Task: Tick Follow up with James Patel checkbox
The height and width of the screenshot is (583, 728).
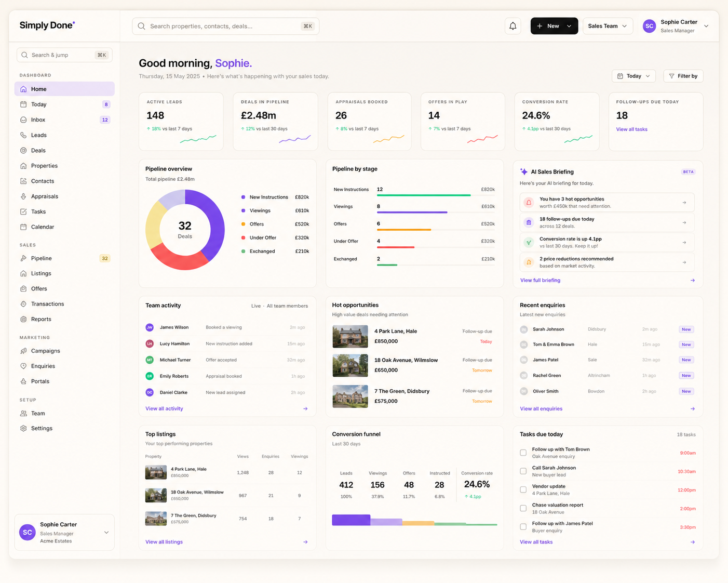Action: tap(523, 527)
